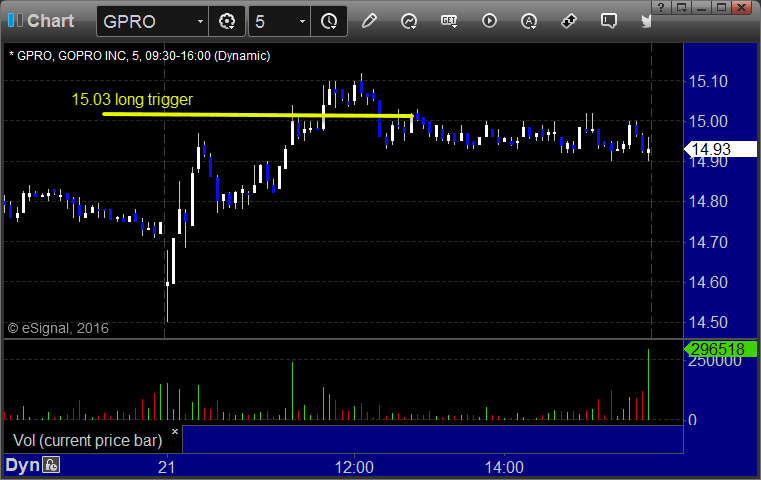This screenshot has height=480, width=761.
Task: Click the Dyn label in bottom bar
Action: click(x=22, y=465)
